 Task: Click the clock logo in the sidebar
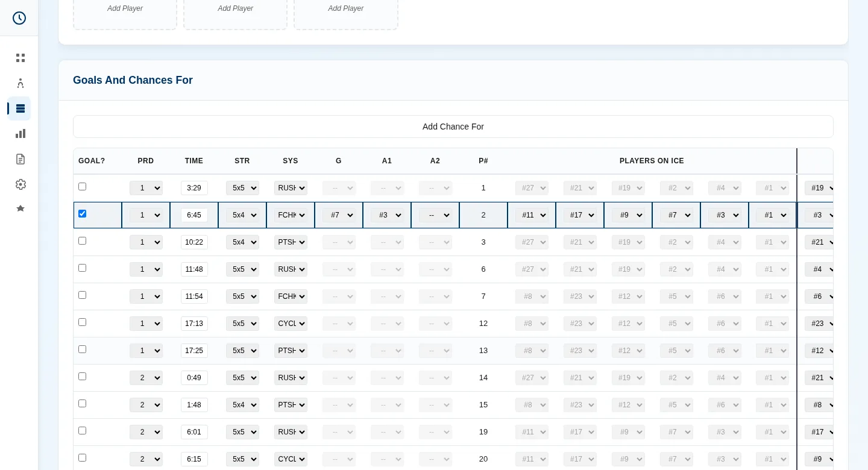[19, 18]
